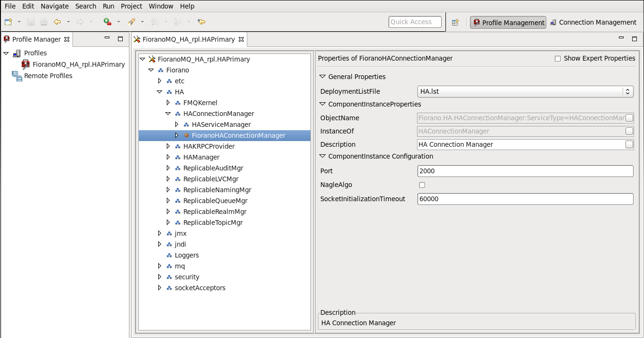This screenshot has height=338, width=644.
Task: Click the checkbox beside Description field
Action: 629,144
